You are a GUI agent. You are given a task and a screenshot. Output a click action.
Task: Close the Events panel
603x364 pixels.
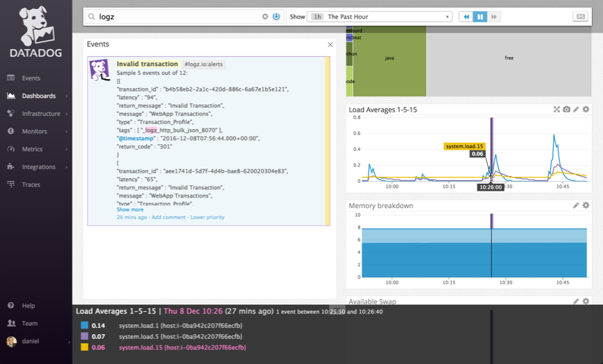coord(330,44)
